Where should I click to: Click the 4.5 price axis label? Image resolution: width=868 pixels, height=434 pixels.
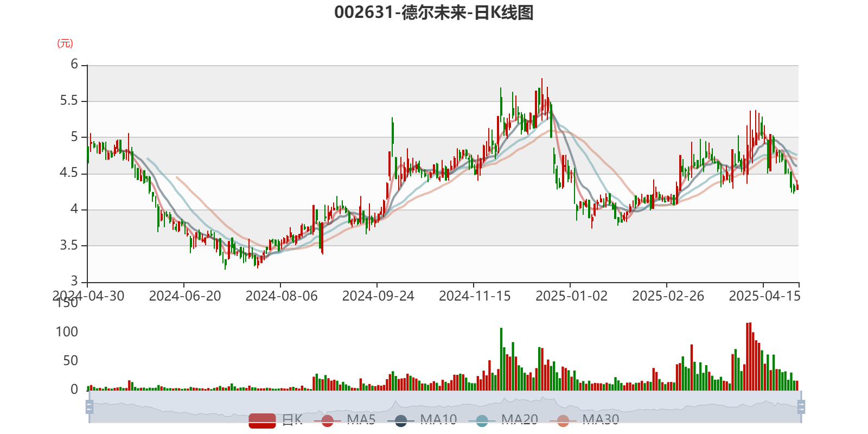coord(69,173)
